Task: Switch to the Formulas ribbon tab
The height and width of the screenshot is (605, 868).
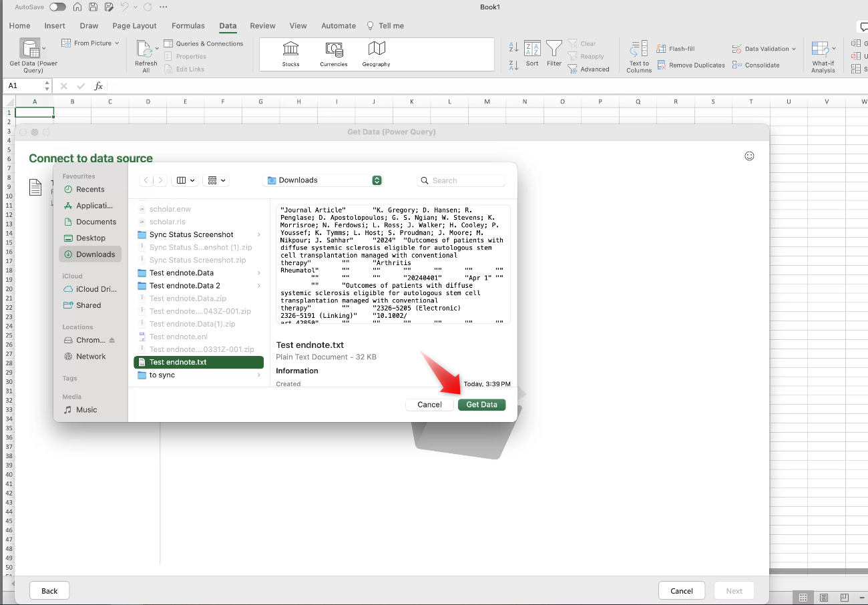Action: [188, 26]
